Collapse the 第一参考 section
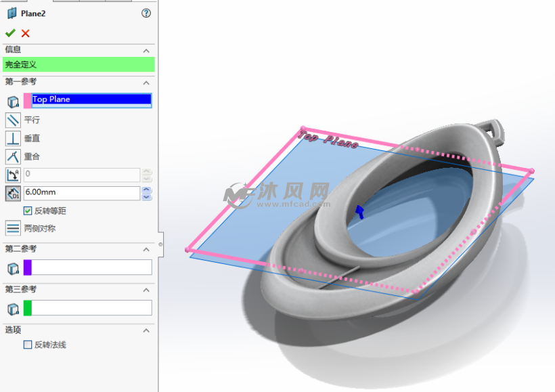 [x=146, y=83]
